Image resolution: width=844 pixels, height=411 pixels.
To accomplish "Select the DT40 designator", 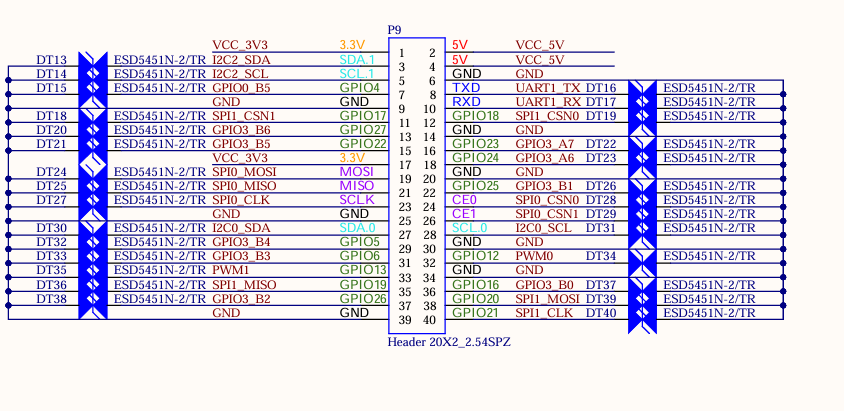I will [x=601, y=313].
